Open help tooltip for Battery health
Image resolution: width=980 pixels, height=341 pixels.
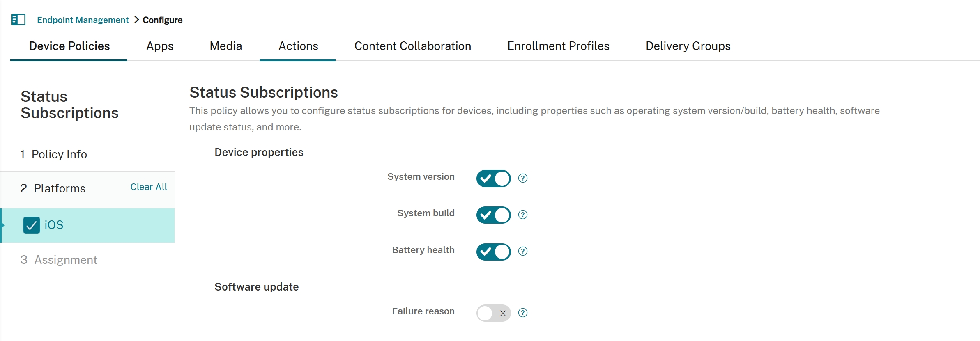point(523,251)
